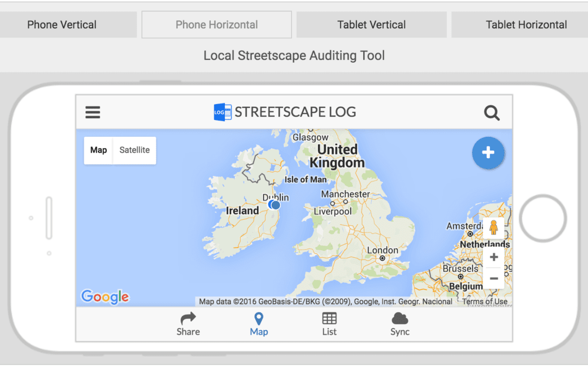Tap the blue plus add button
This screenshot has width=588, height=368.
[488, 153]
